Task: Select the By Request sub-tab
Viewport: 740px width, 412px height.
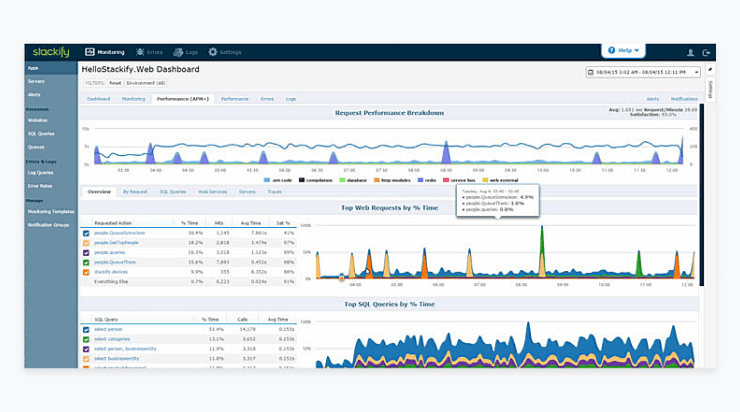Action: [135, 192]
